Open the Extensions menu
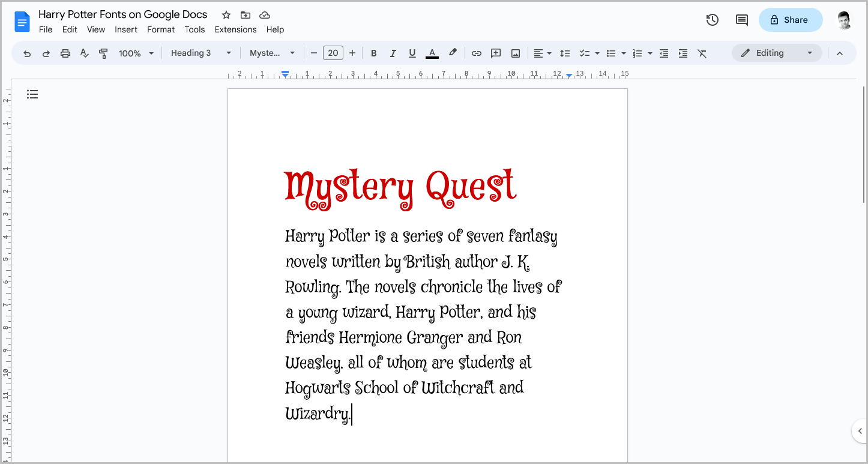This screenshot has height=464, width=868. (x=235, y=29)
